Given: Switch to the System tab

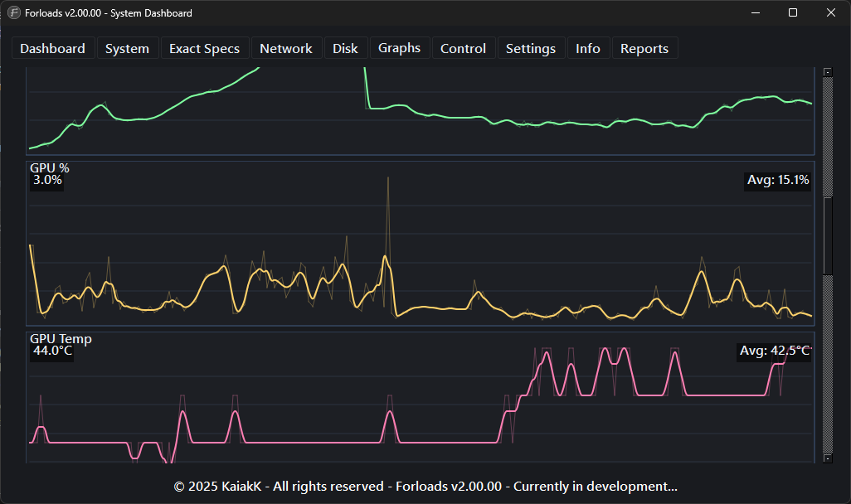Looking at the screenshot, I should (x=127, y=49).
